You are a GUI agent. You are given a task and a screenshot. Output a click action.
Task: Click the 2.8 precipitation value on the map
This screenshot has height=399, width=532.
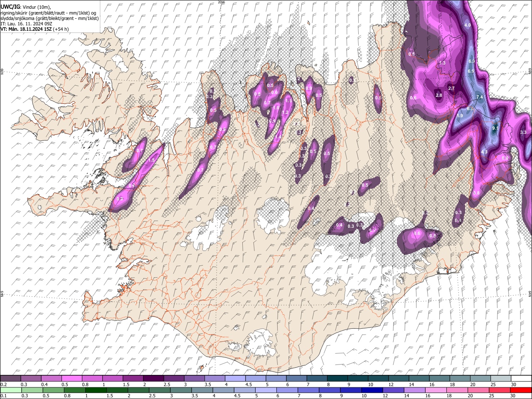click(x=439, y=96)
